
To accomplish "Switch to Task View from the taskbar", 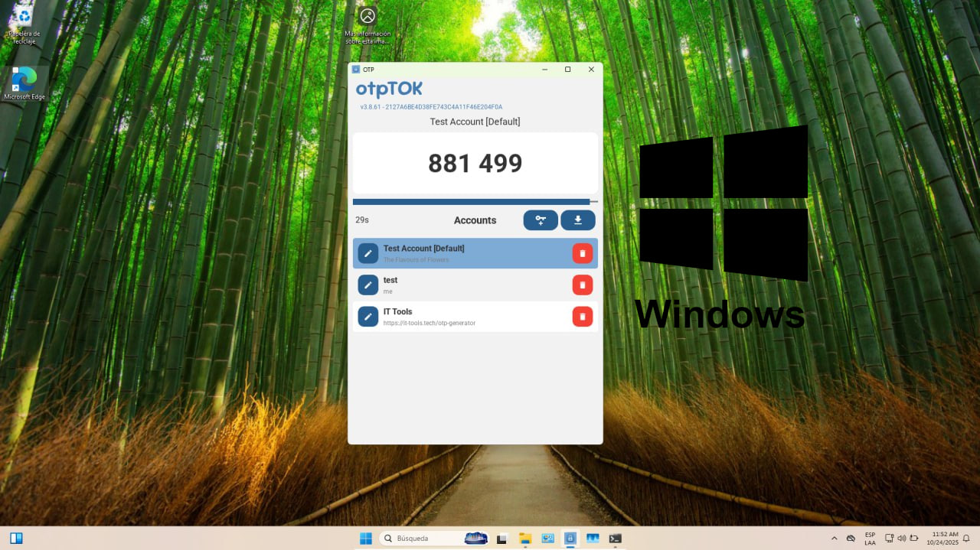I will tap(501, 538).
